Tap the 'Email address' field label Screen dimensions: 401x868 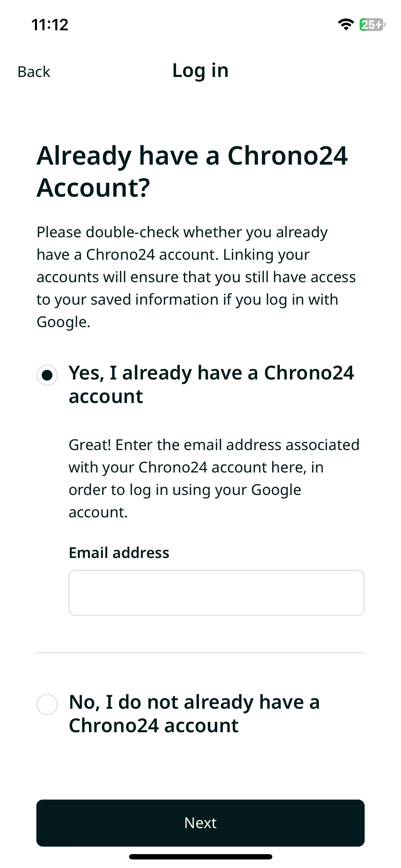click(119, 553)
